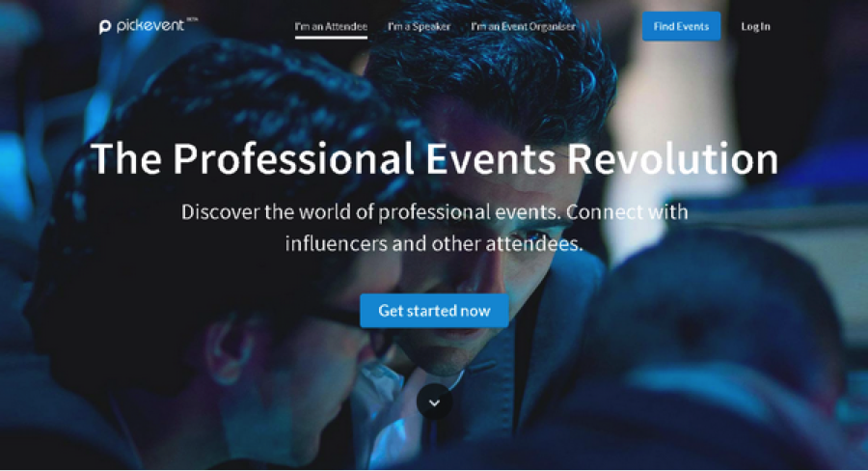Click the word 'Events' in the main headline
The height and width of the screenshot is (471, 868).
click(x=491, y=158)
